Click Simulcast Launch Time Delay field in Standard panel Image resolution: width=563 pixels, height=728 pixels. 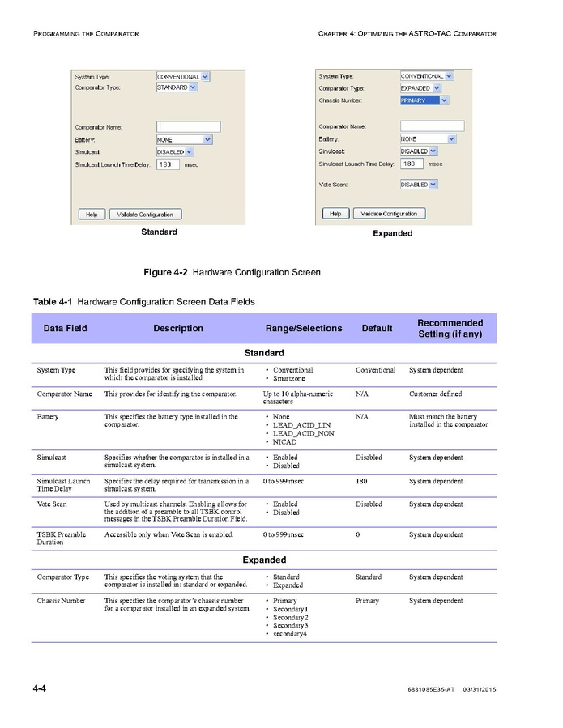tap(168, 164)
